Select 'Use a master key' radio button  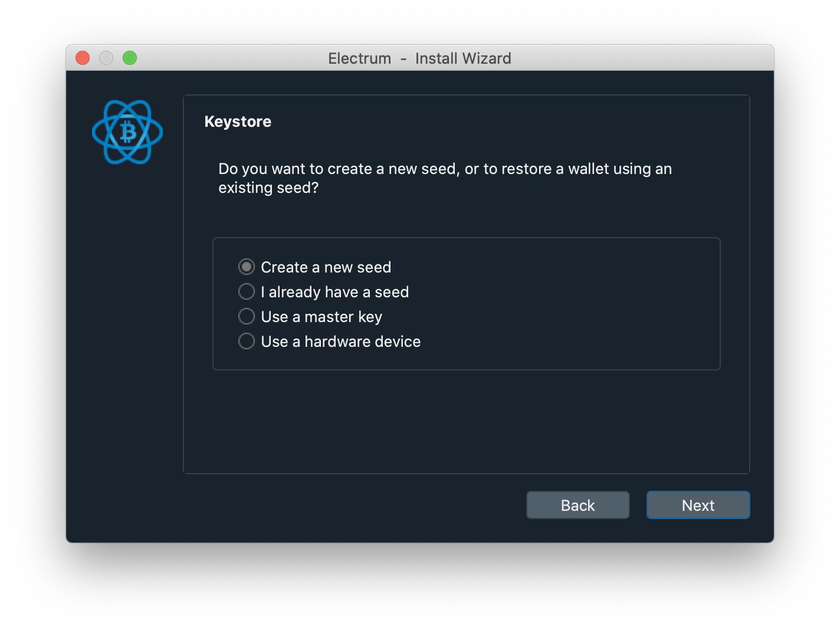310,317
